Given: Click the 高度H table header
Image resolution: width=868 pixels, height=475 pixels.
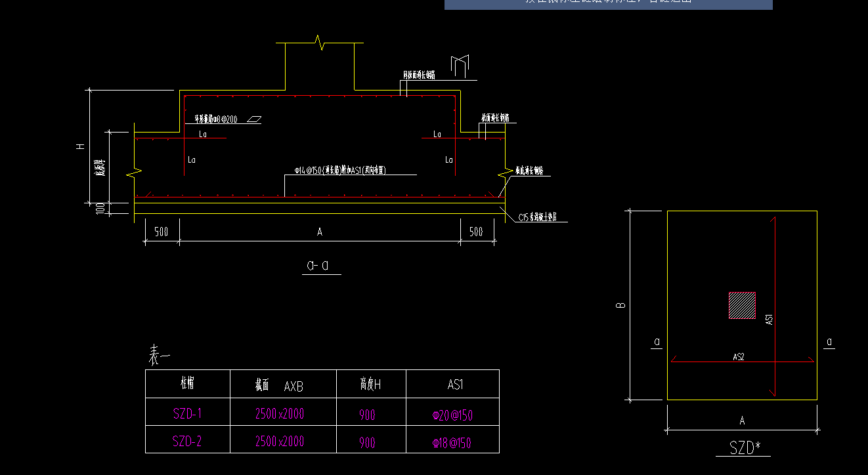Looking at the screenshot, I should [x=370, y=384].
